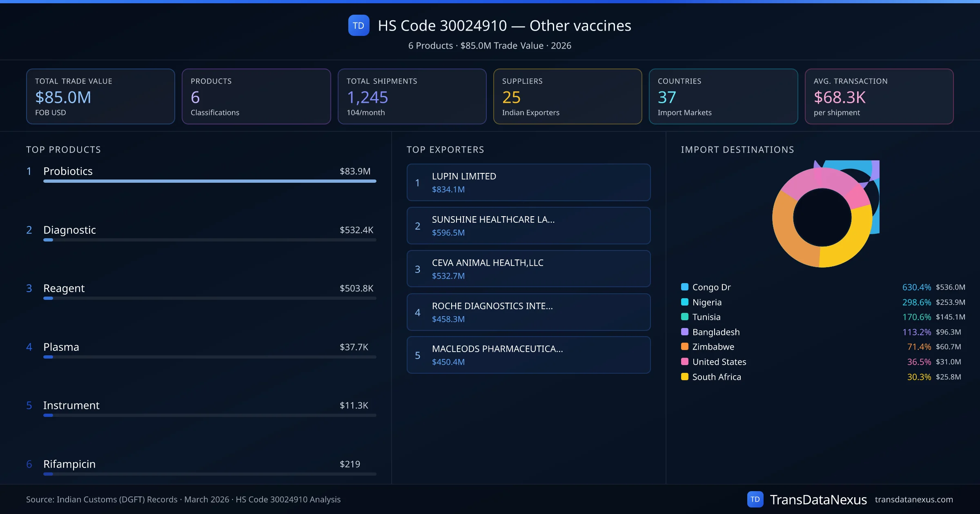
Task: Expand the MACLEODS PHARMACEUTICA... exporter name
Action: [528, 355]
